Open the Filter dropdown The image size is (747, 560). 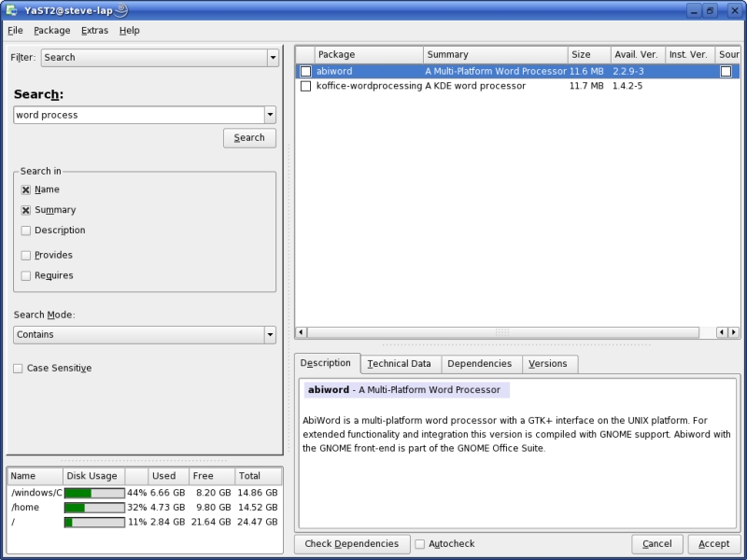click(273, 58)
